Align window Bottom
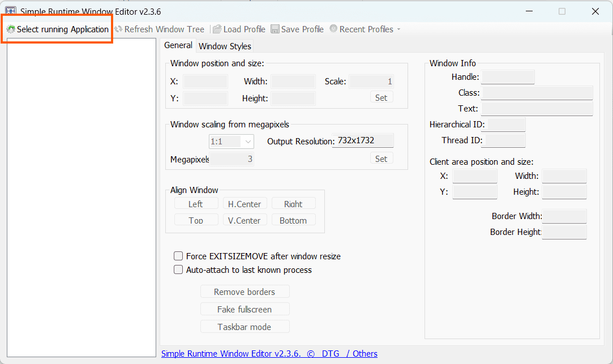This screenshot has width=613, height=364. [x=293, y=220]
